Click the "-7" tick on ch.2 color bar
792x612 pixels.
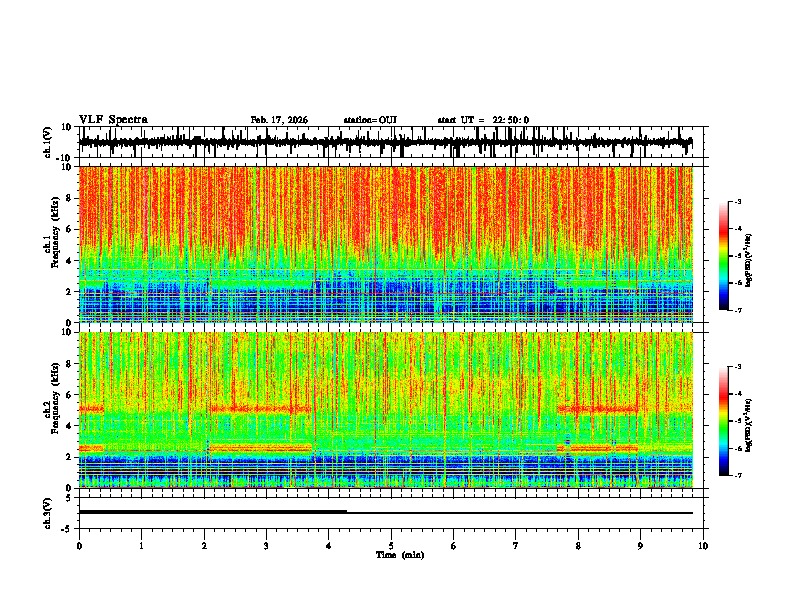(737, 475)
